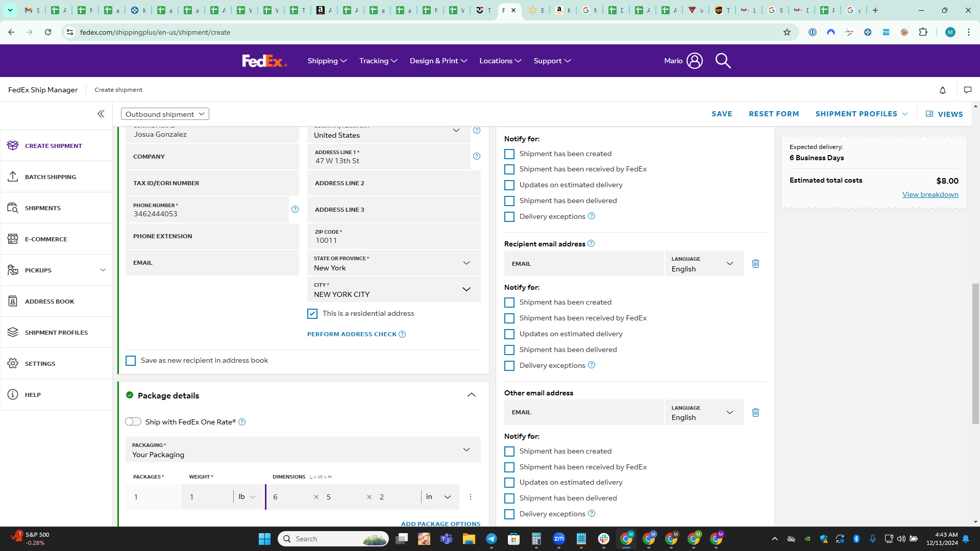This screenshot has height=551, width=980.
Task: Expand the Shipment Profiles dropdown
Action: point(862,114)
